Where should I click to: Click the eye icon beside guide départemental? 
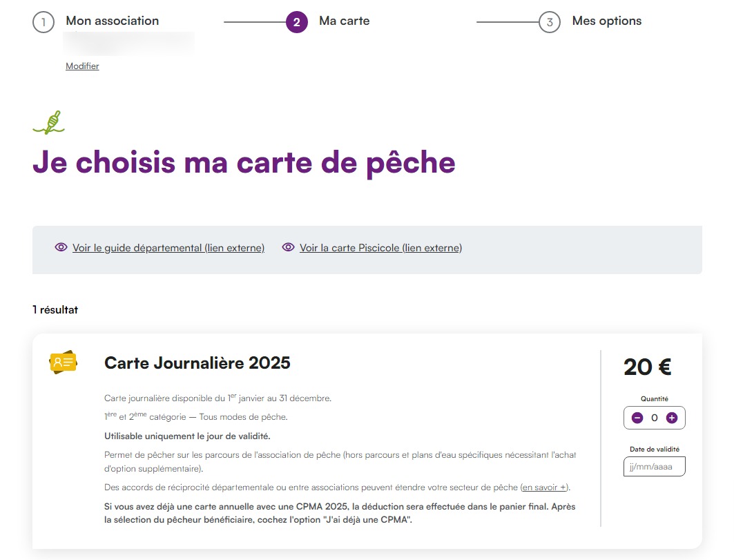61,247
